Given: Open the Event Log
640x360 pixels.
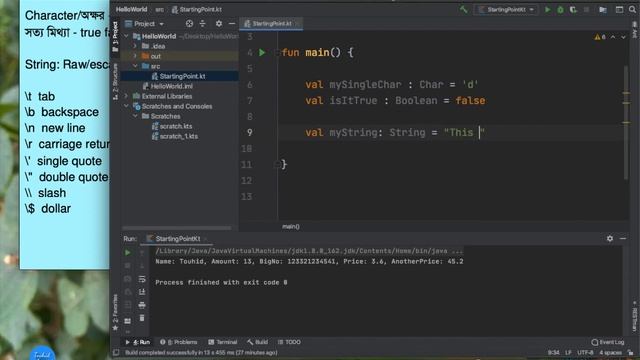Looking at the screenshot, I should pos(607,342).
